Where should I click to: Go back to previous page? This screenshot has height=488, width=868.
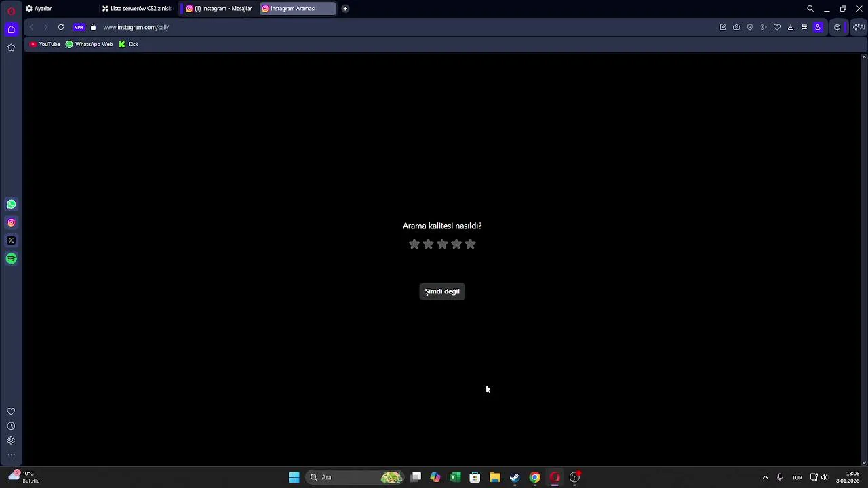pyautogui.click(x=31, y=27)
